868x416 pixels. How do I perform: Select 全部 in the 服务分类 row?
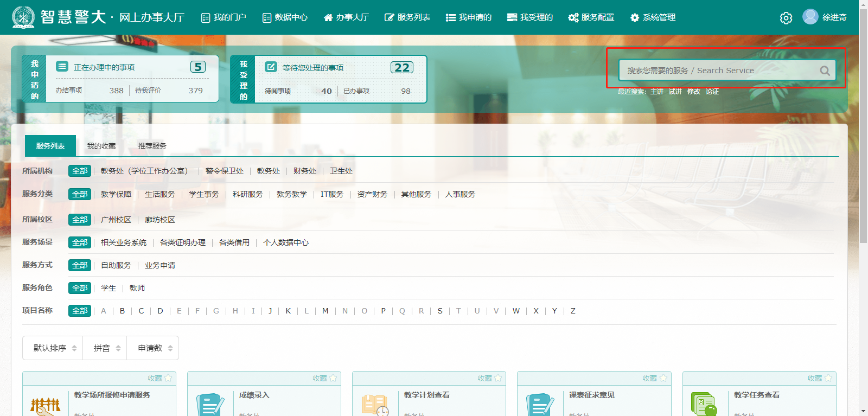[x=80, y=194]
